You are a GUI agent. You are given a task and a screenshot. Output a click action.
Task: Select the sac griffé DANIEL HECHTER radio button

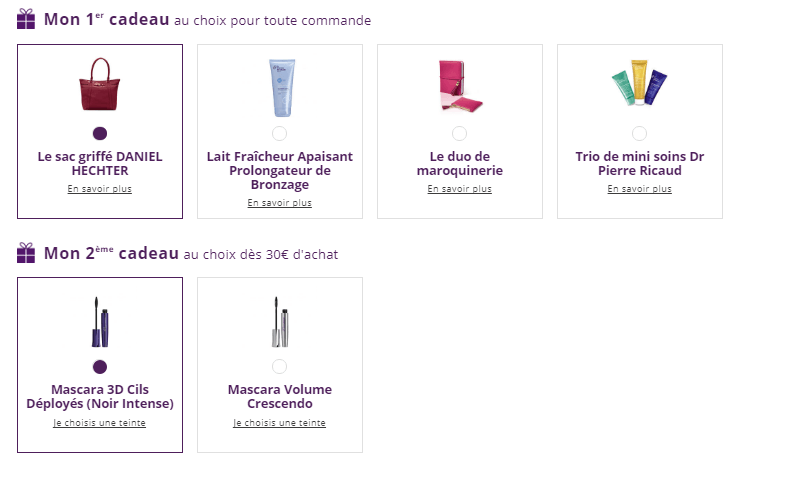coord(99,133)
